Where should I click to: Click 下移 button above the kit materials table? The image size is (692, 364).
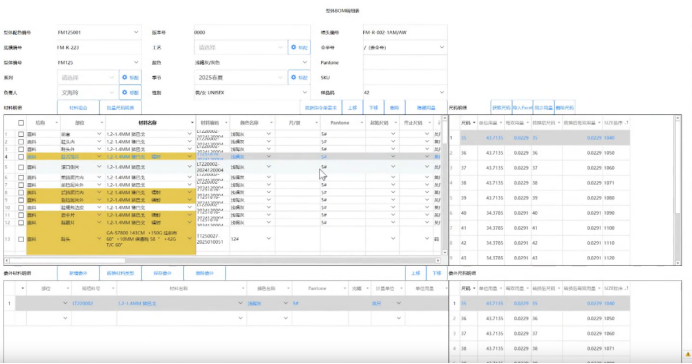pyautogui.click(x=437, y=274)
